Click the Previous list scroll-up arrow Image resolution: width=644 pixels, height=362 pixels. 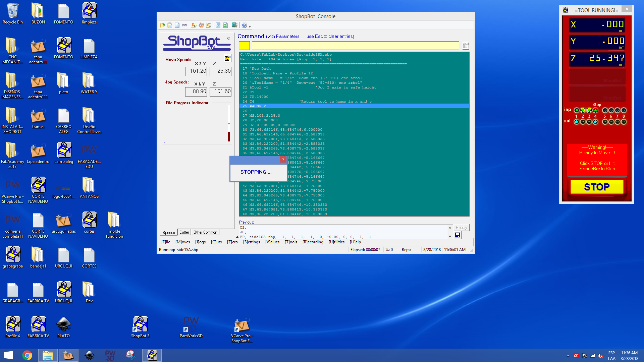tap(450, 228)
